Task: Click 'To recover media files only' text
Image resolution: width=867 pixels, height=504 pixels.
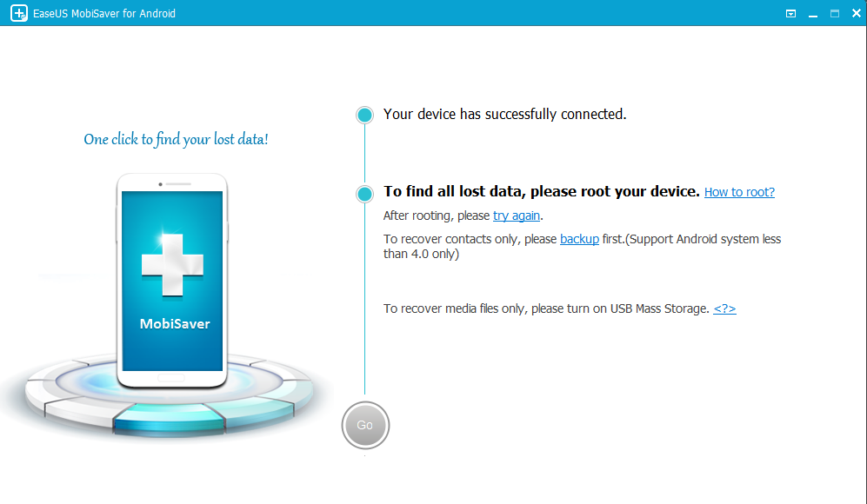Action: coord(546,308)
